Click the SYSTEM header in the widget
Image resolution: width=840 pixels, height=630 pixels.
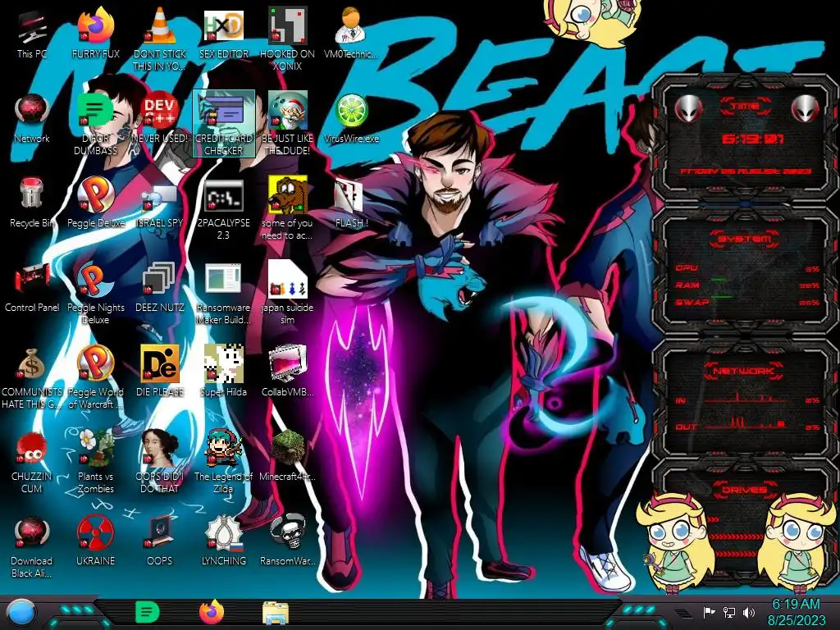(x=744, y=239)
